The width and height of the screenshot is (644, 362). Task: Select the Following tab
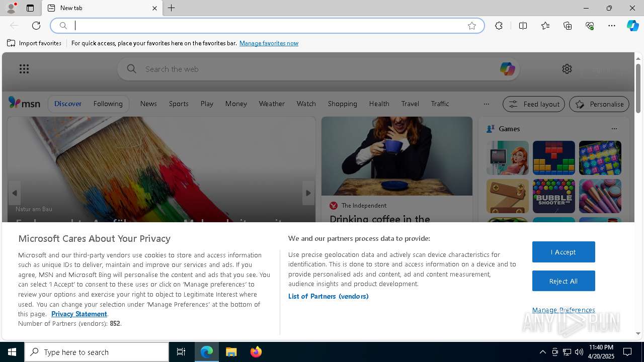click(x=108, y=104)
